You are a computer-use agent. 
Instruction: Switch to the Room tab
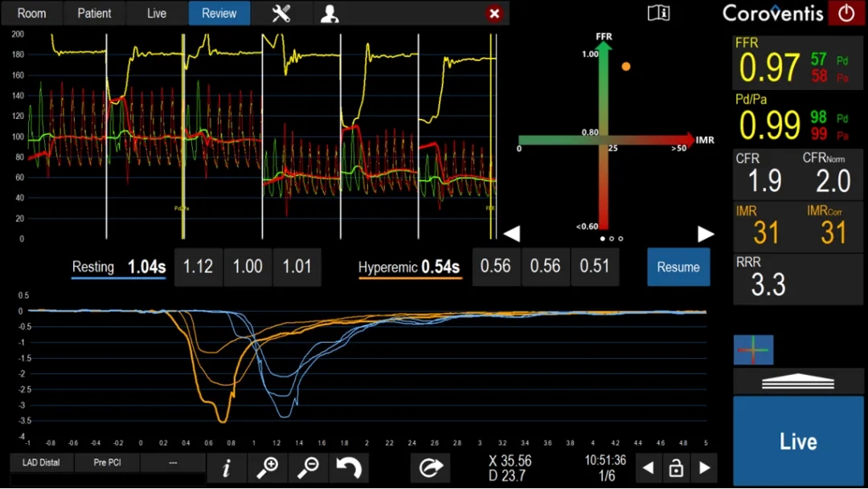point(32,14)
